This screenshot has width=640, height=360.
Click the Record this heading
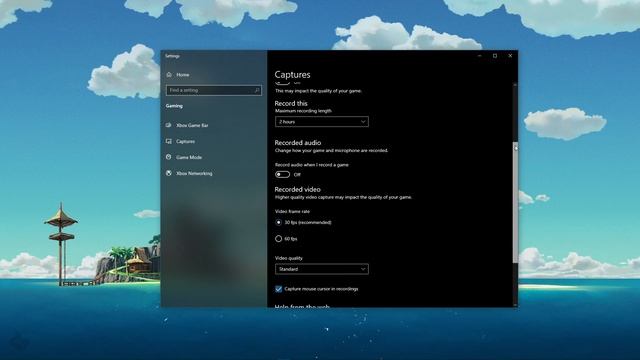click(x=291, y=103)
